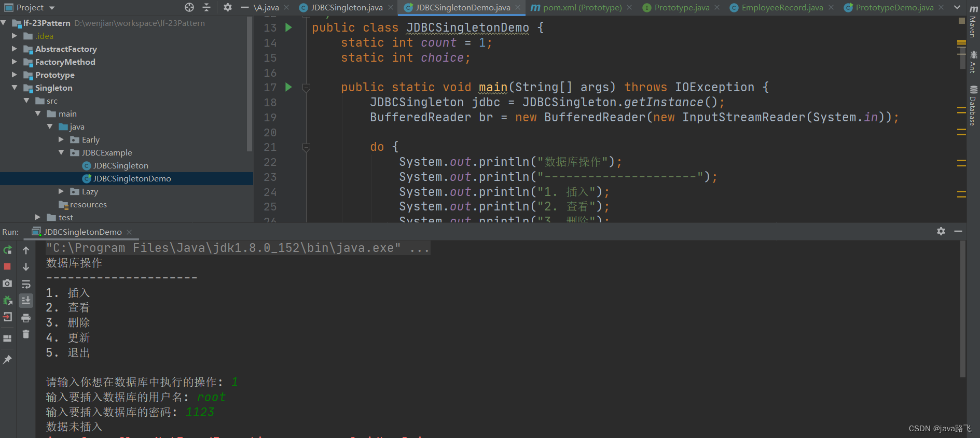Click the locate/scroll from source target icon
980x438 pixels.
click(189, 7)
